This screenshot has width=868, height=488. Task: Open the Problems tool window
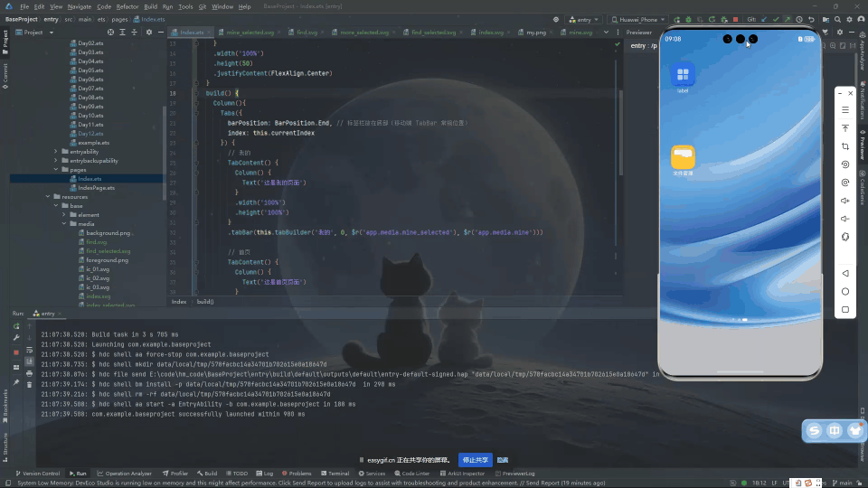pyautogui.click(x=297, y=474)
